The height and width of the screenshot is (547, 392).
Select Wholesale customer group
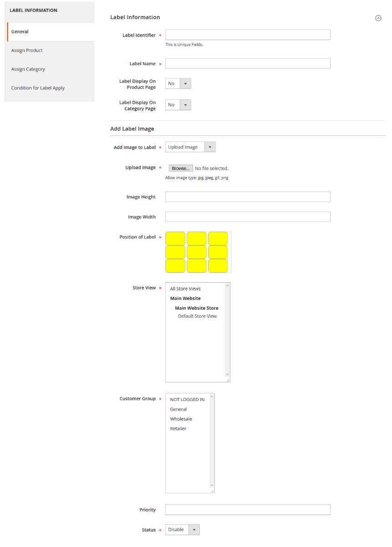(x=181, y=419)
